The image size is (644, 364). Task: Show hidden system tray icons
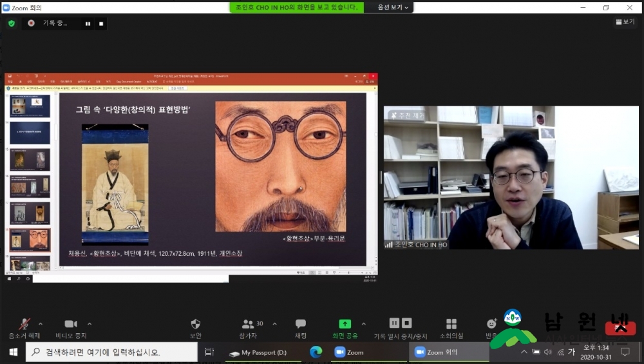coord(524,352)
